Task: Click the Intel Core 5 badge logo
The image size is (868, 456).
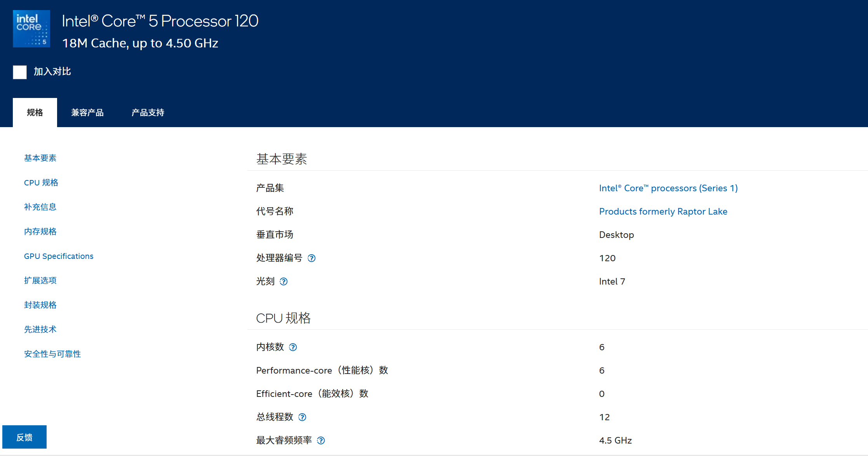Action: click(x=31, y=29)
